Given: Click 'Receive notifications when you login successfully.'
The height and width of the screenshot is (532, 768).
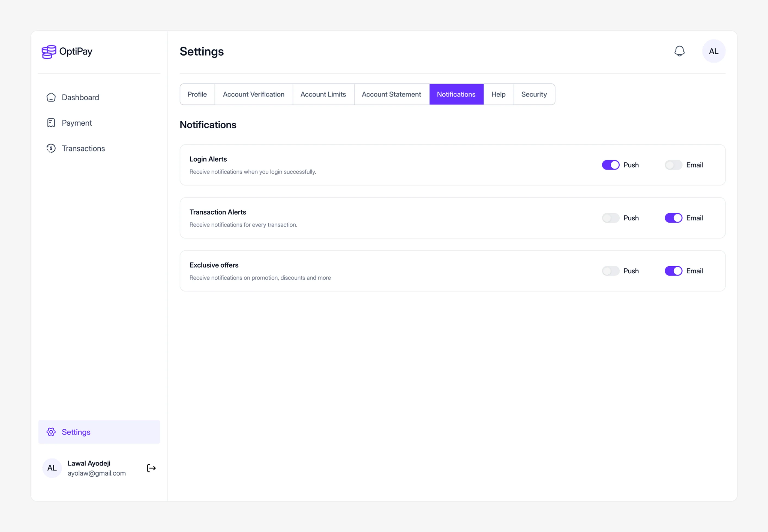Looking at the screenshot, I should coord(253,172).
